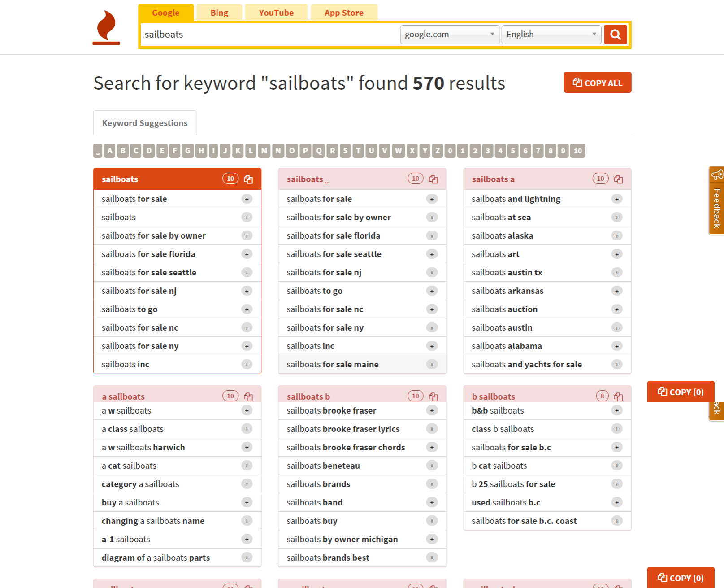Image resolution: width=724 pixels, height=588 pixels.
Task: Copy the 'b sailboats' keyword group
Action: pyautogui.click(x=619, y=396)
